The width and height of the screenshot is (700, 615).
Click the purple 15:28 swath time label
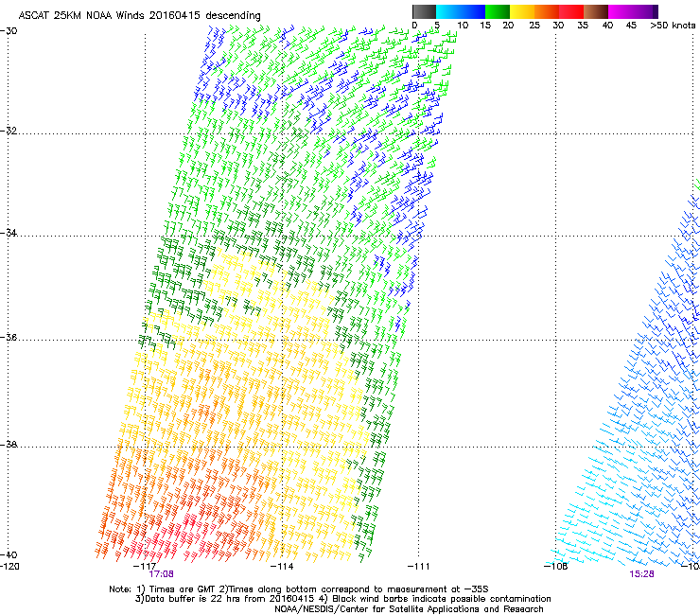[641, 574]
